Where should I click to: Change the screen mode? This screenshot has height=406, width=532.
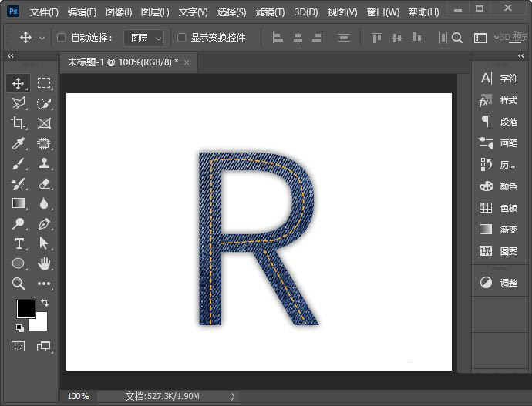tap(43, 347)
